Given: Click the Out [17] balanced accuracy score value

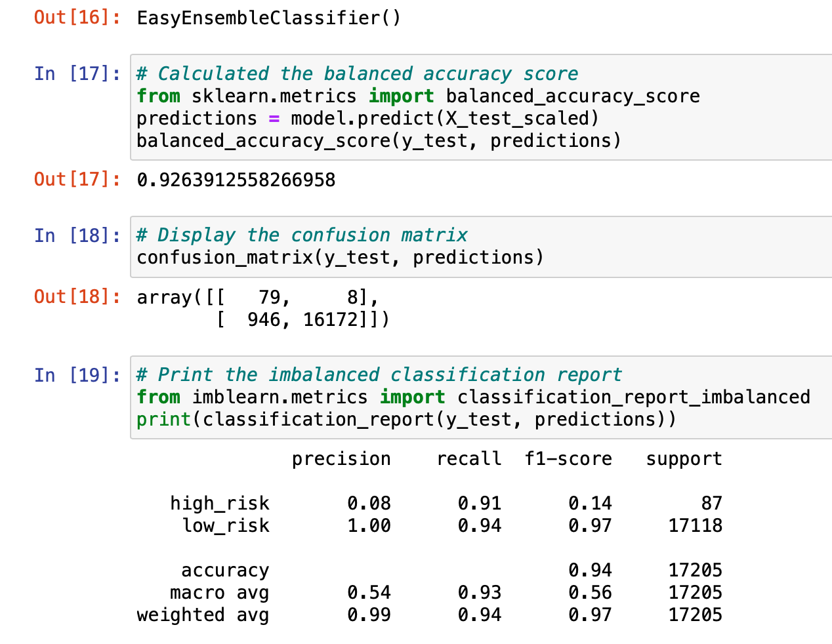Looking at the screenshot, I should (236, 179).
